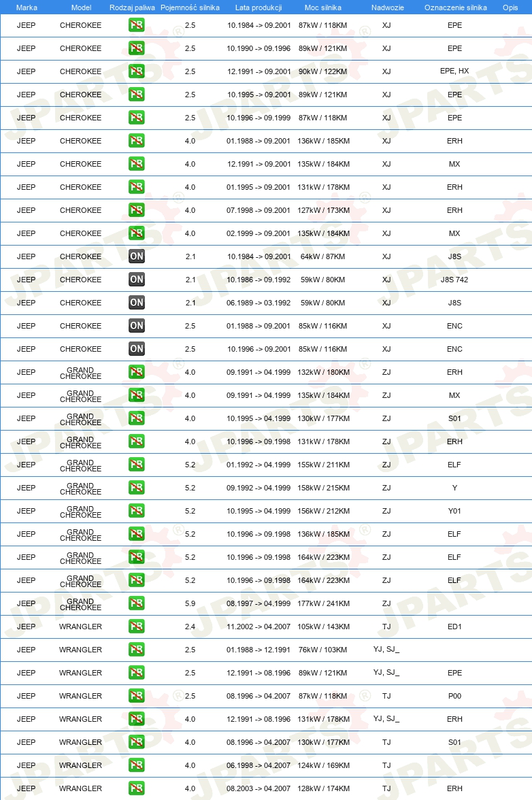Click the 'J8S 742' engine code cell
The image size is (532, 800).
tap(454, 280)
